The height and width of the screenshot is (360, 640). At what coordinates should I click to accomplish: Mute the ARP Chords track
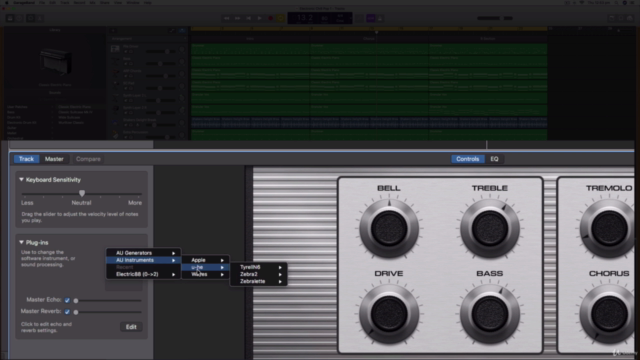(126, 76)
